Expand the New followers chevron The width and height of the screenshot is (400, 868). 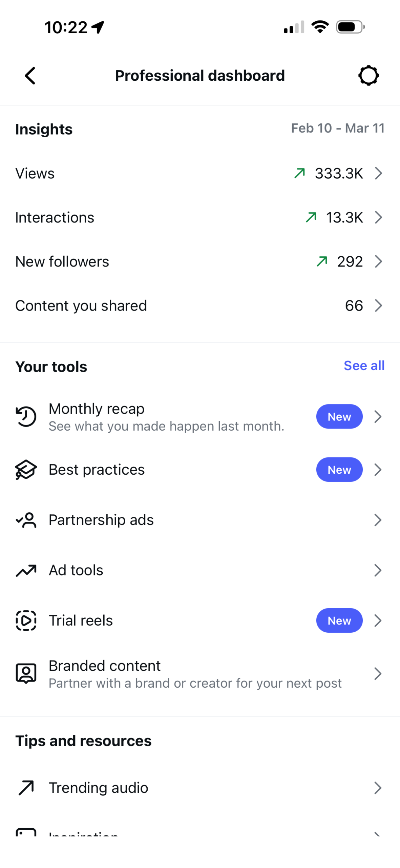pos(378,261)
